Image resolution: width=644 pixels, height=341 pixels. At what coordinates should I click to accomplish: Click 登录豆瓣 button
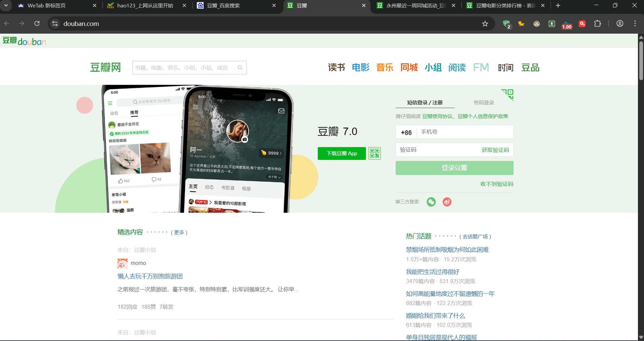[454, 168]
